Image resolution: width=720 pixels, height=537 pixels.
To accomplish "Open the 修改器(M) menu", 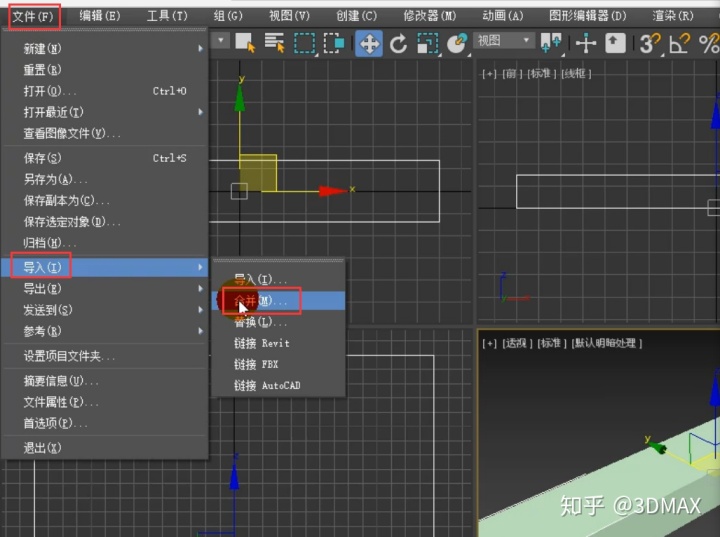I will click(x=430, y=16).
